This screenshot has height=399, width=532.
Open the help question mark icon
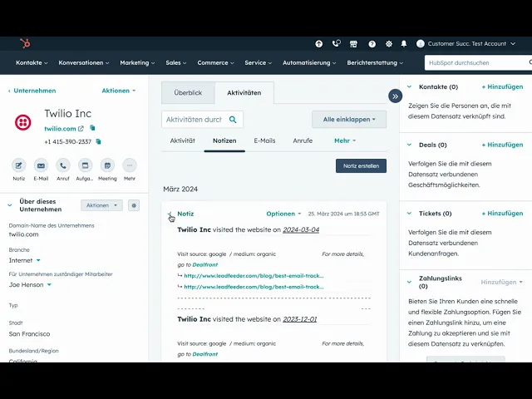coord(372,44)
